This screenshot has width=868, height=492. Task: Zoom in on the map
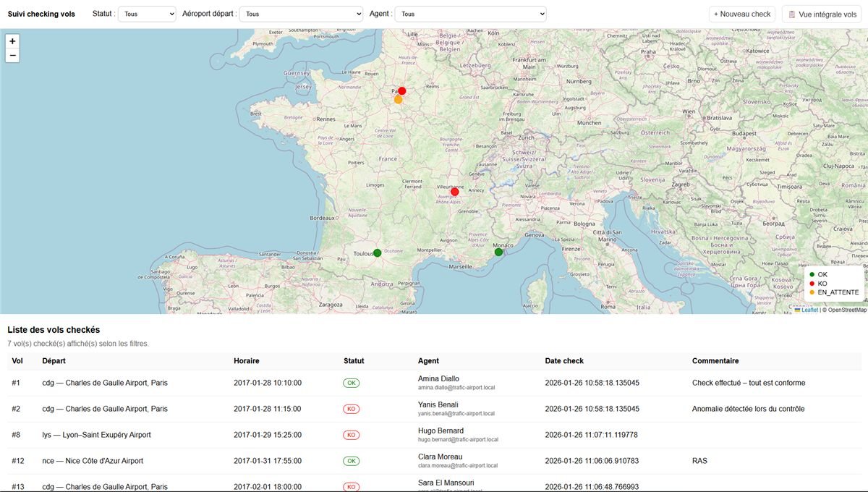pyautogui.click(x=12, y=41)
